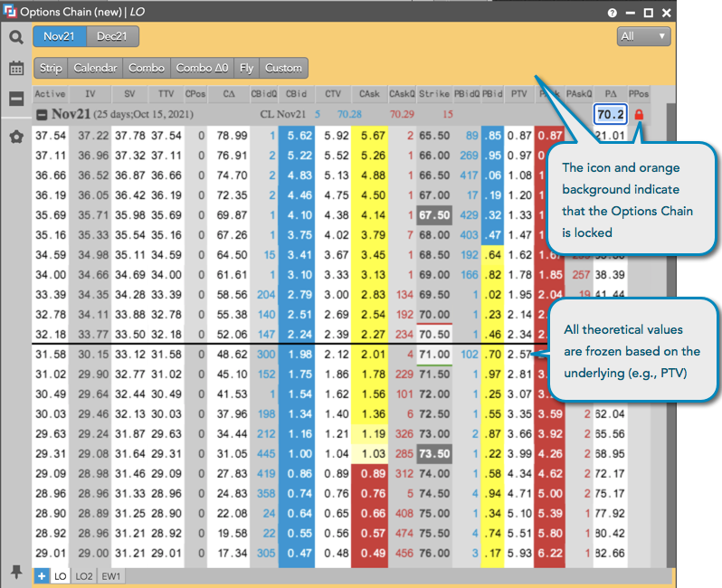722x588 pixels.
Task: Click call bid quantity 445 at strike 73.50
Action: coord(265,453)
